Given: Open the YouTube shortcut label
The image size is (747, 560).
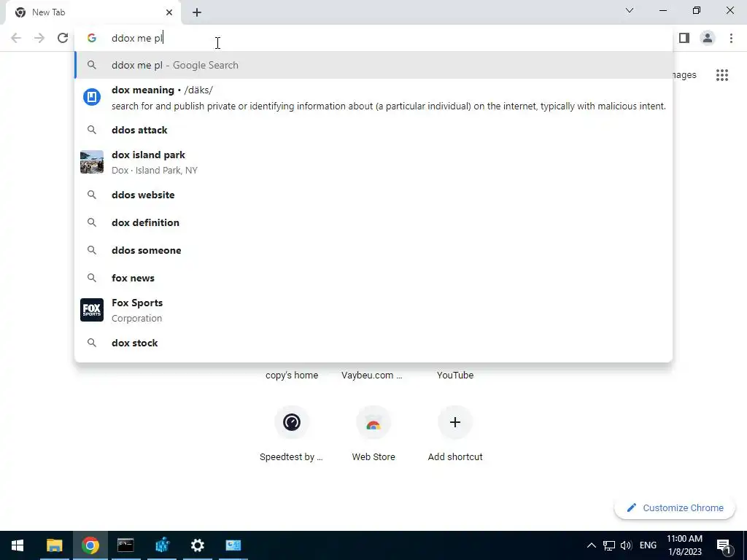Looking at the screenshot, I should pyautogui.click(x=455, y=376).
